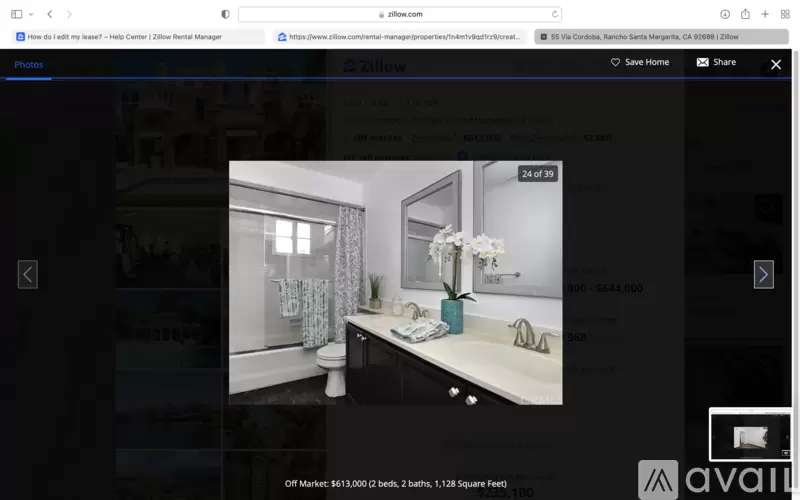Show the Safari sidebar

coord(16,14)
